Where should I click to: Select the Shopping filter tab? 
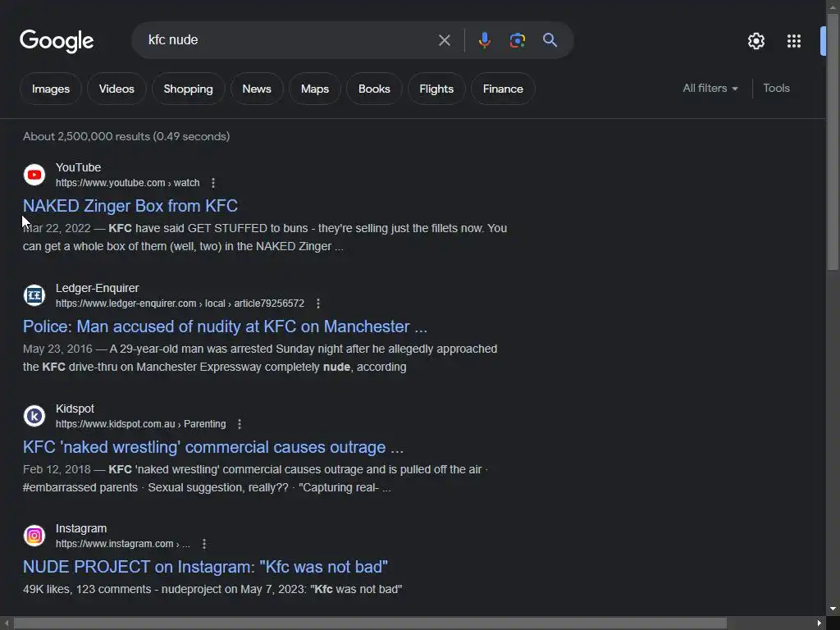tap(188, 89)
